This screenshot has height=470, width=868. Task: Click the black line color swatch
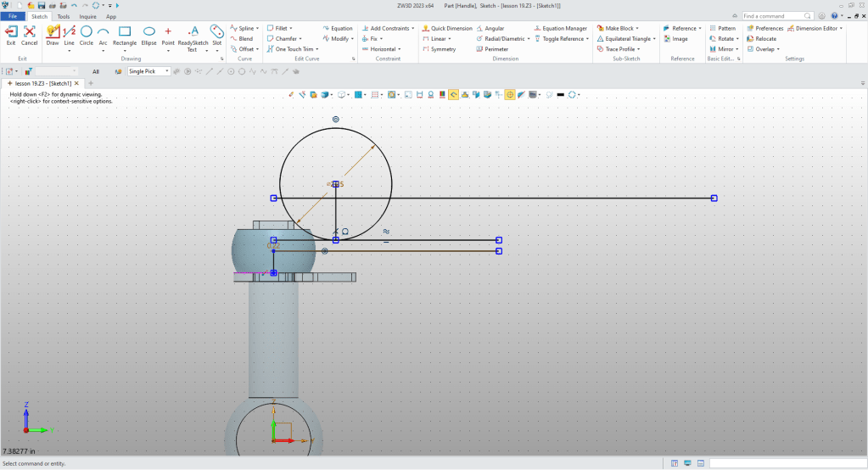tap(560, 94)
